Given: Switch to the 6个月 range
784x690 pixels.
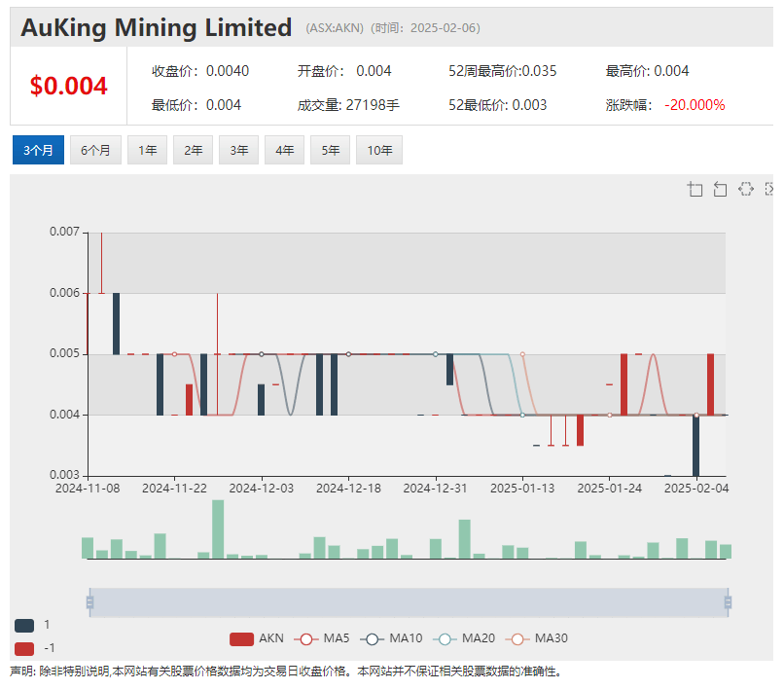Looking at the screenshot, I should [95, 151].
